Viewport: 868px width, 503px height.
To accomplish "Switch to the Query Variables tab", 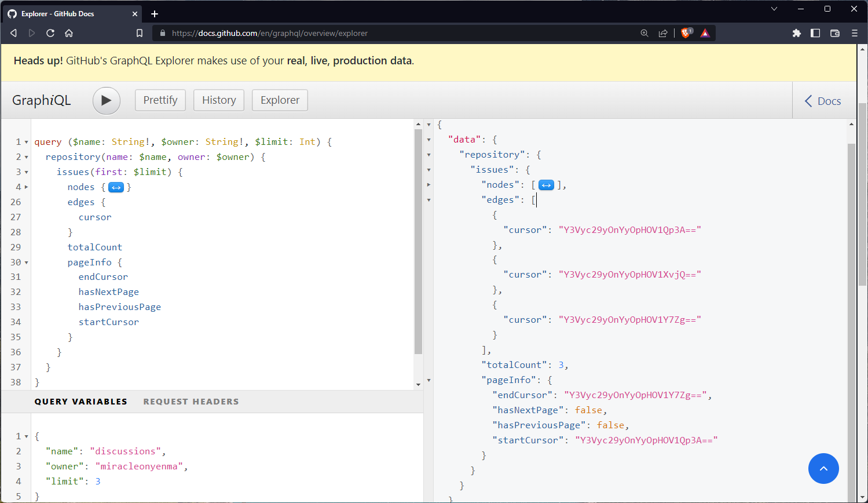I will click(x=80, y=402).
